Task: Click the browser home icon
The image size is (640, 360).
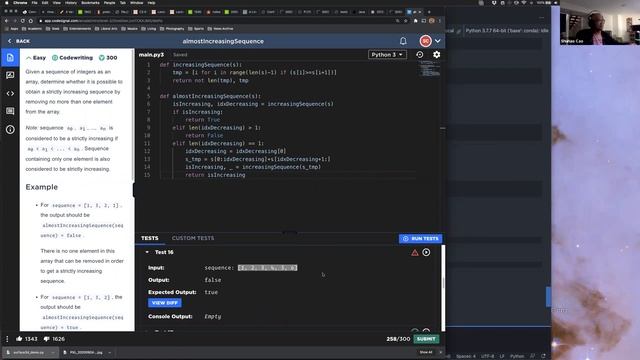Action: (31, 20)
